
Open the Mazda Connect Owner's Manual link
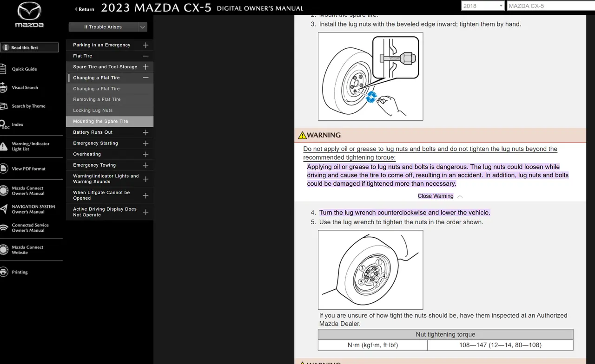[28, 191]
